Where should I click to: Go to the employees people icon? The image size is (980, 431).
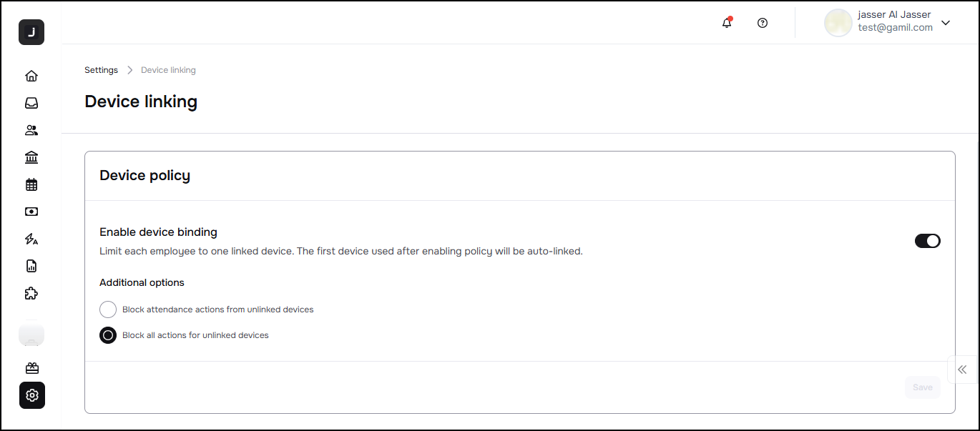point(31,130)
